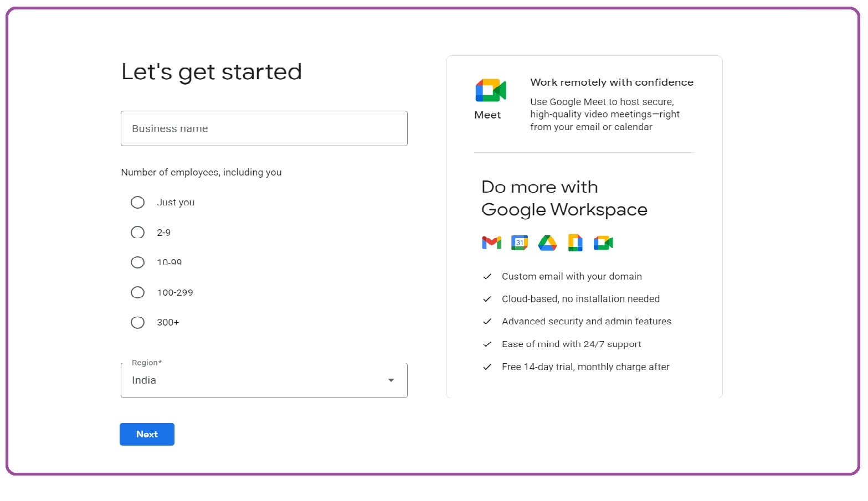The image size is (868, 501).
Task: Open the Region dropdown showing India
Action: click(264, 380)
